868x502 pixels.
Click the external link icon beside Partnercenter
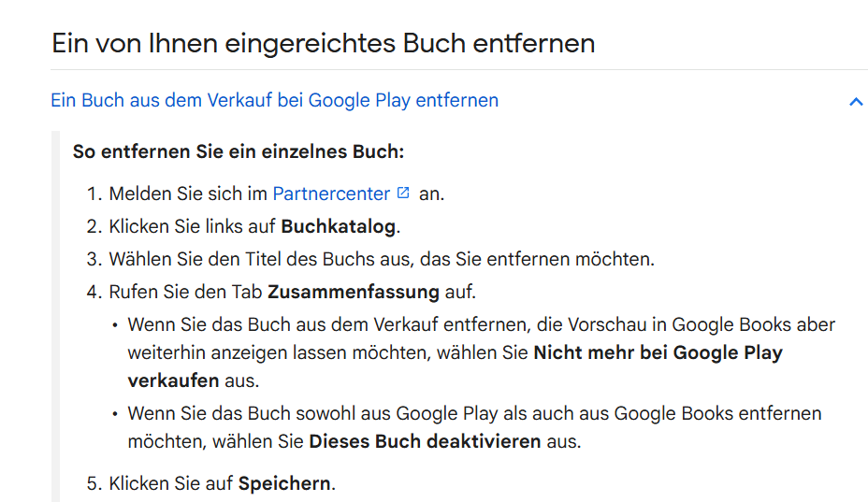tap(403, 194)
